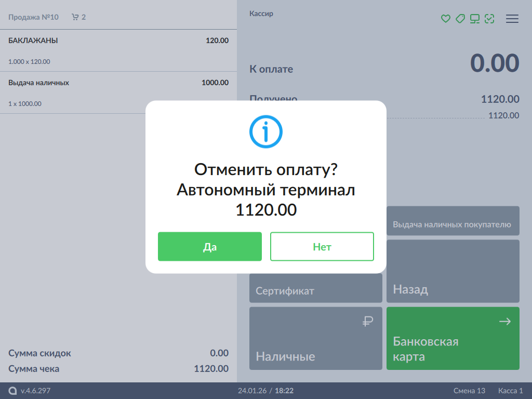This screenshot has height=399, width=532.
Task: Select Банковская карта payment method
Action: pyautogui.click(x=453, y=339)
